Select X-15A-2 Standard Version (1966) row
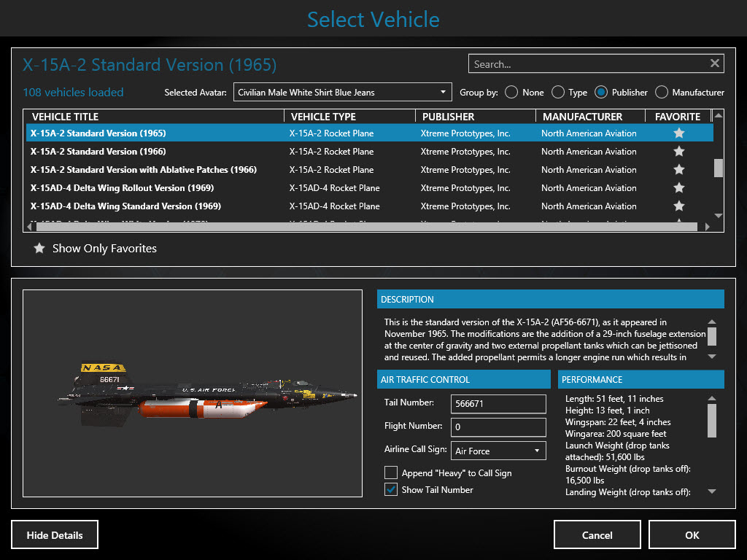This screenshot has height=560, width=747. click(x=370, y=152)
